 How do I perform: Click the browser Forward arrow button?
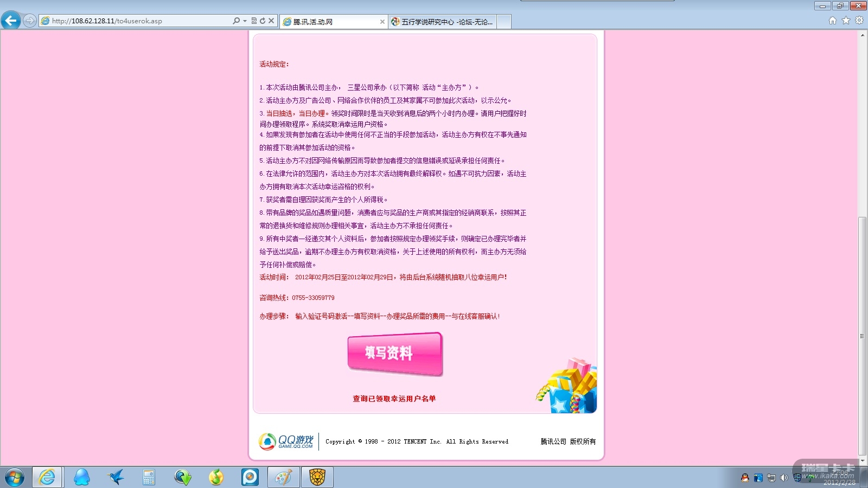[29, 21]
